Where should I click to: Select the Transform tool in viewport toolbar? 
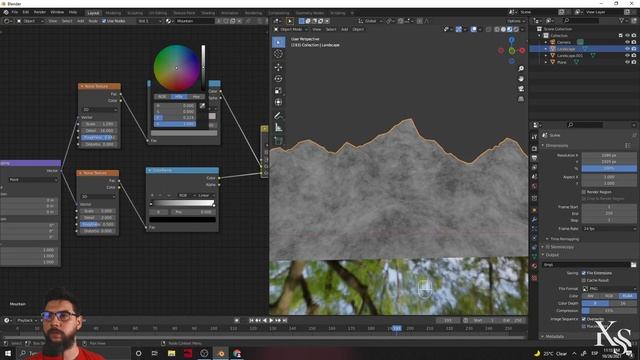coord(278,102)
